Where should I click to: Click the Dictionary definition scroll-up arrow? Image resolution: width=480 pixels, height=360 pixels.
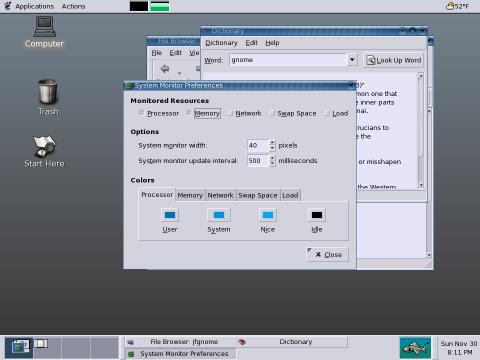421,76
